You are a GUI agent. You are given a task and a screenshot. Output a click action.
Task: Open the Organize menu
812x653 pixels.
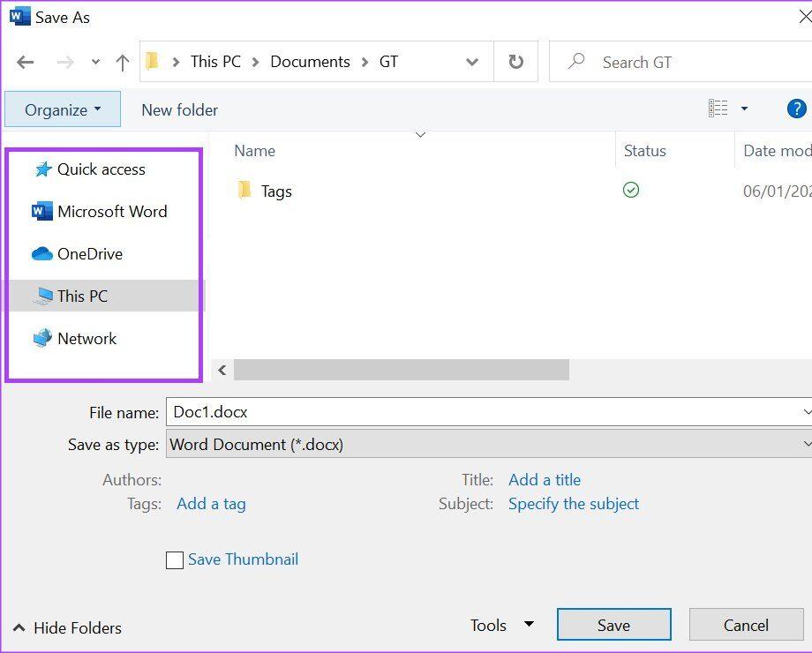[x=63, y=109]
